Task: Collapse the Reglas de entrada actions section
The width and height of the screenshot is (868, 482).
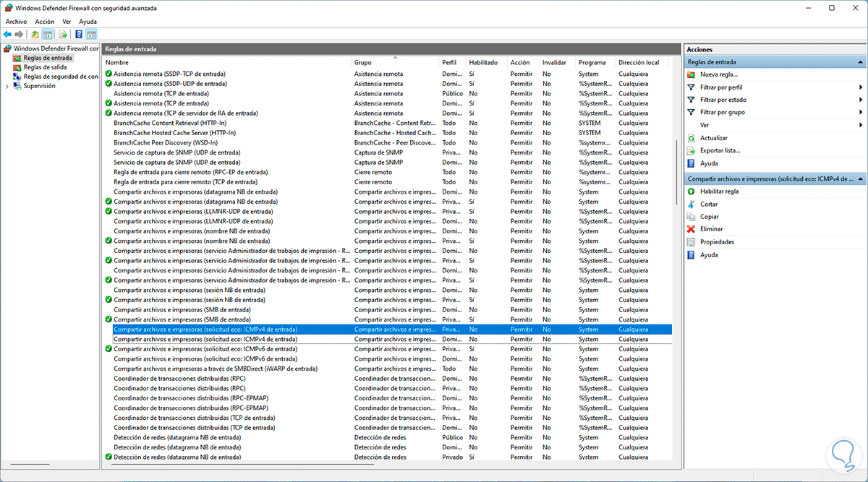Action: tap(861, 62)
